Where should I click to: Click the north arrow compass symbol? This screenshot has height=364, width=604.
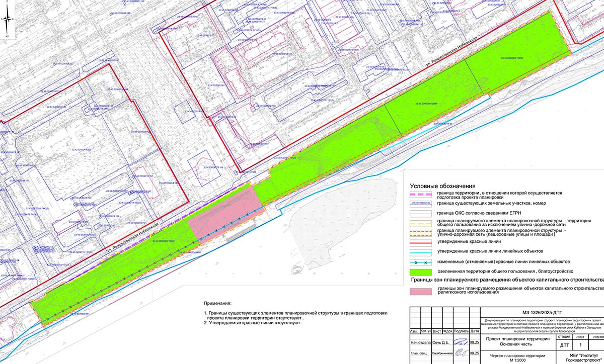tap(7, 21)
